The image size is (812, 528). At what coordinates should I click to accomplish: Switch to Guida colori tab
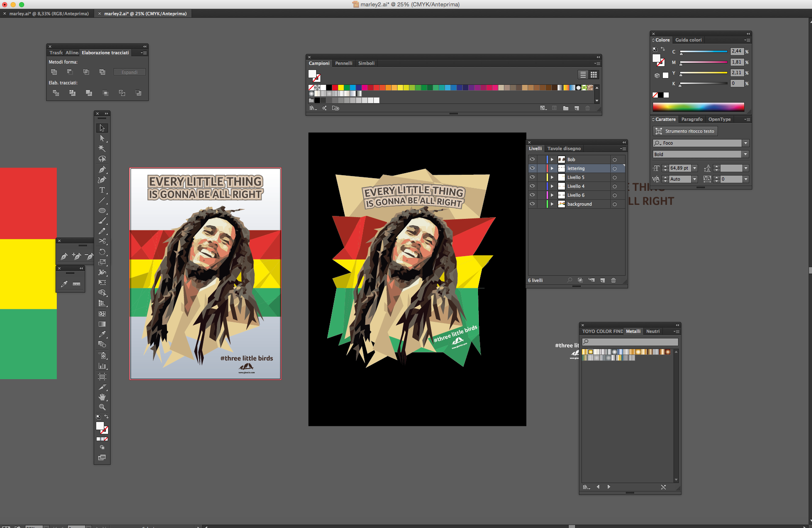[x=688, y=40]
